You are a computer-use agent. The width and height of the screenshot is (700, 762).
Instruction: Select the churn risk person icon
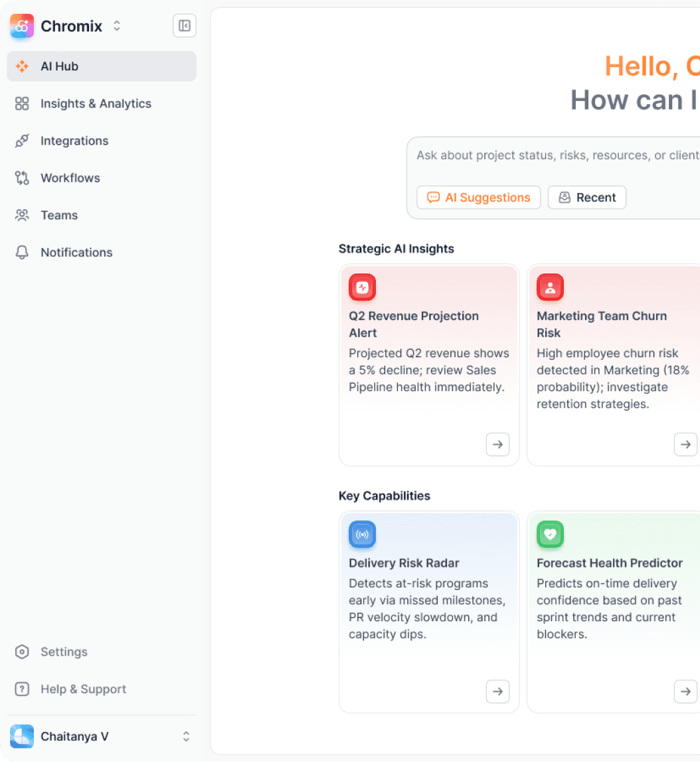tap(550, 287)
